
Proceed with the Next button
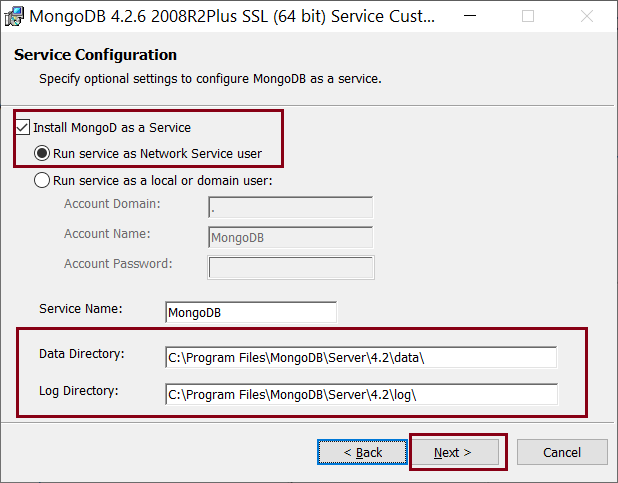[455, 452]
